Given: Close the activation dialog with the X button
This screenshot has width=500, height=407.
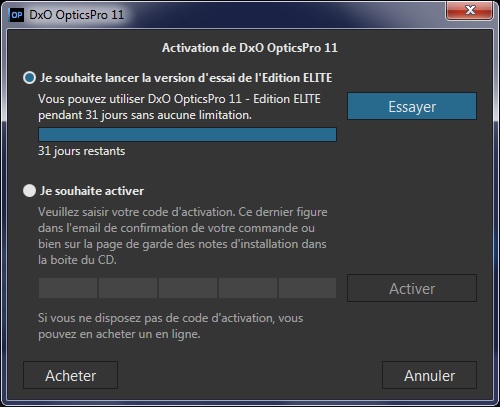Looking at the screenshot, I should click(x=469, y=10).
